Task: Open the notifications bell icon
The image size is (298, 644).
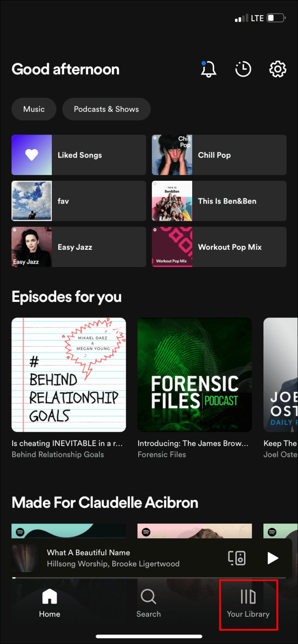Action: (209, 69)
